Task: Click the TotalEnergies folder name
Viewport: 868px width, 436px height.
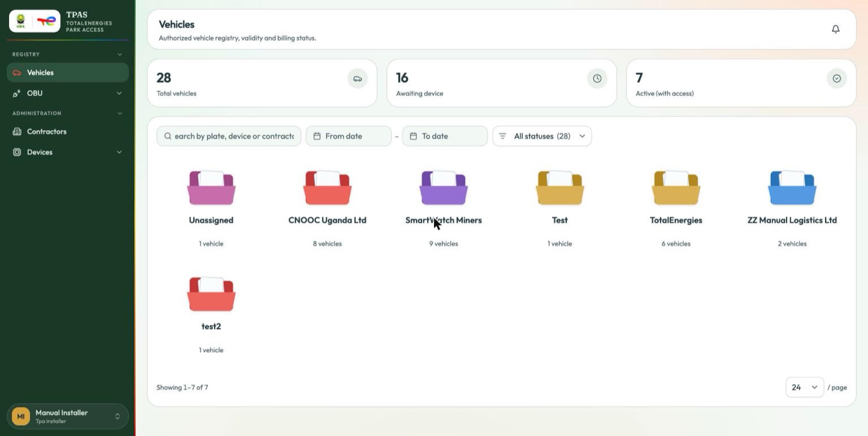Action: [x=676, y=220]
